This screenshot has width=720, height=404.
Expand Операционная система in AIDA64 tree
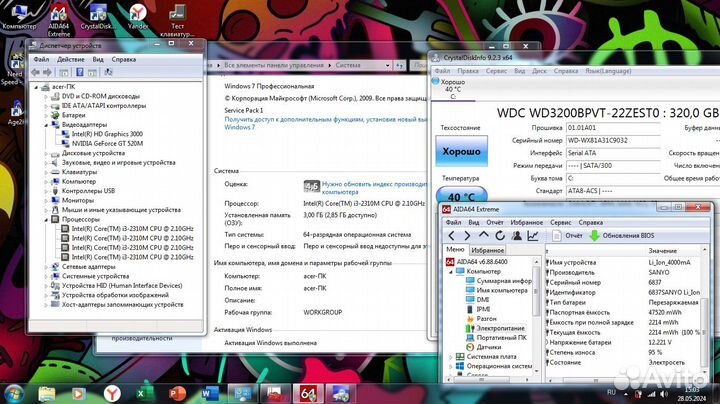(450, 366)
